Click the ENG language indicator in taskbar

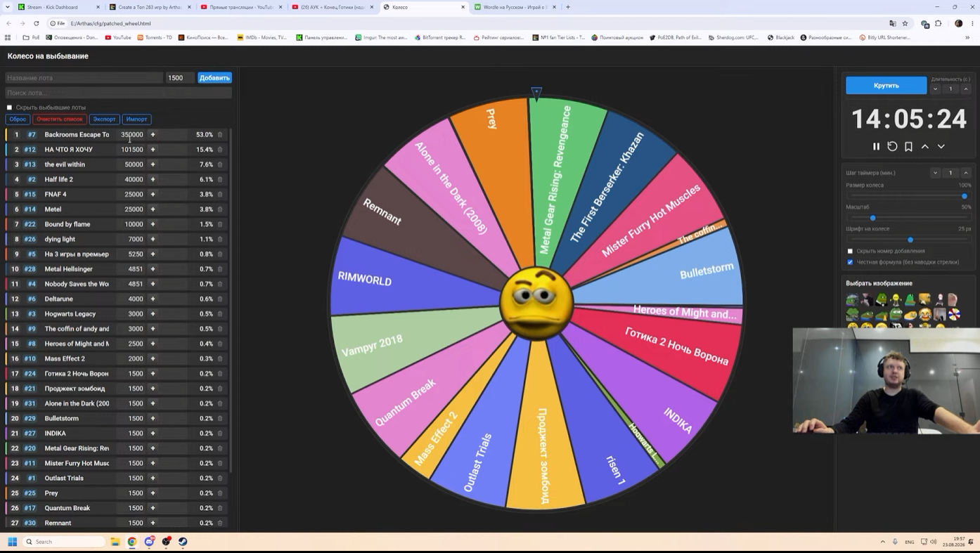[x=910, y=542]
